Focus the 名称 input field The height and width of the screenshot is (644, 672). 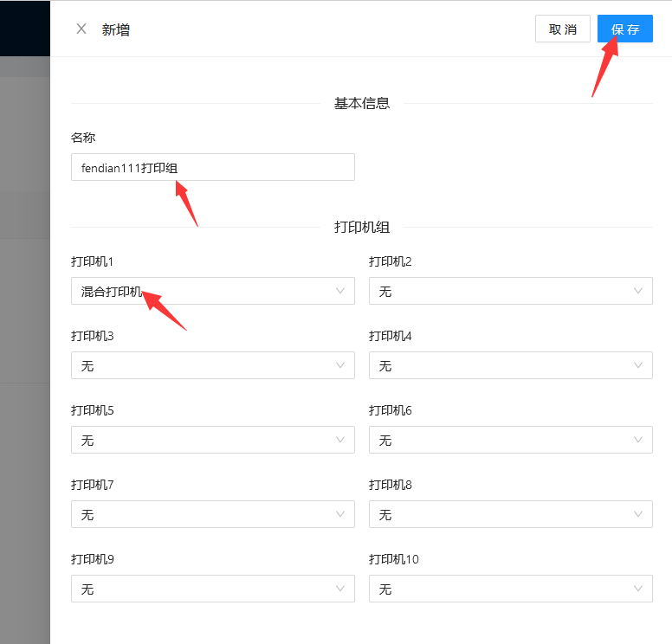tap(212, 167)
